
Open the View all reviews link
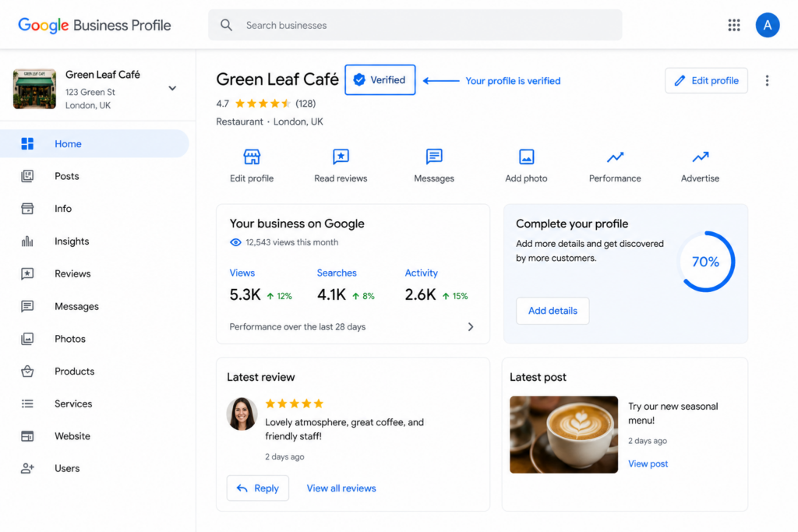pos(341,488)
